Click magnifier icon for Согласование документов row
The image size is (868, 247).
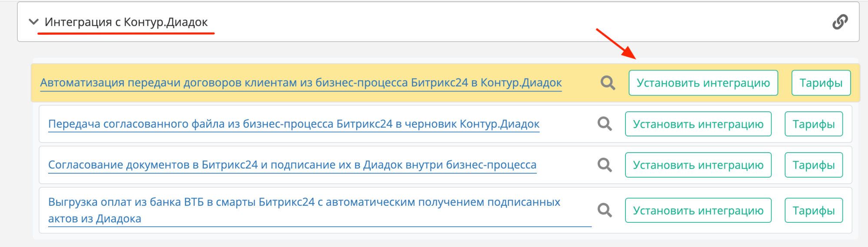(605, 165)
